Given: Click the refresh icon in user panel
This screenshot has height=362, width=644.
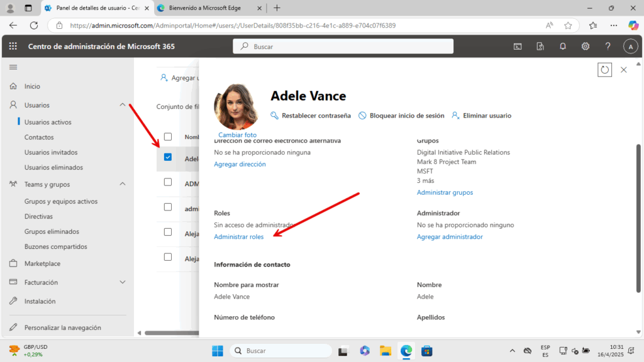Looking at the screenshot, I should click(604, 70).
